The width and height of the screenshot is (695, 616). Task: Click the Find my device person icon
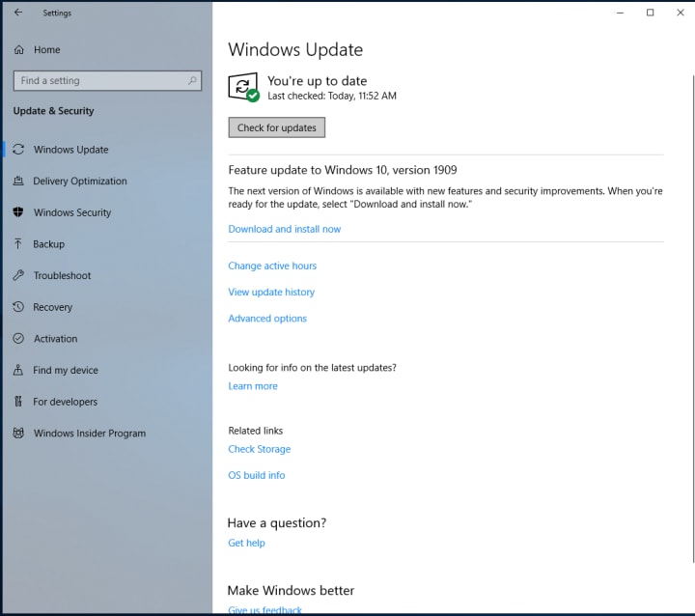[18, 370]
